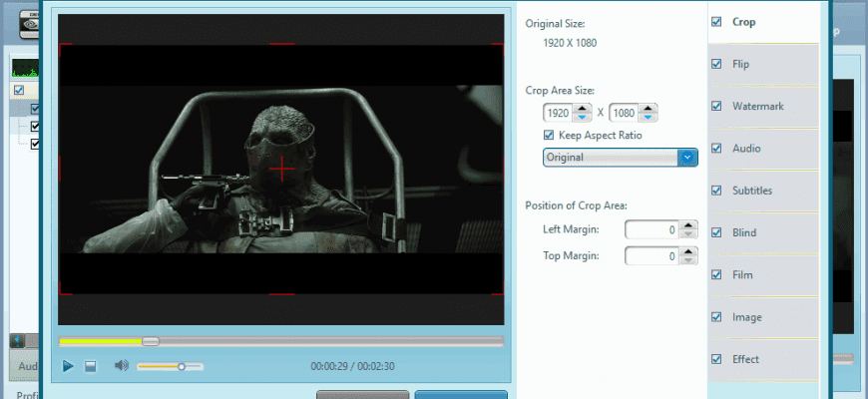The width and height of the screenshot is (868, 399).
Task: Decrease crop width with the down arrow
Action: tap(582, 118)
